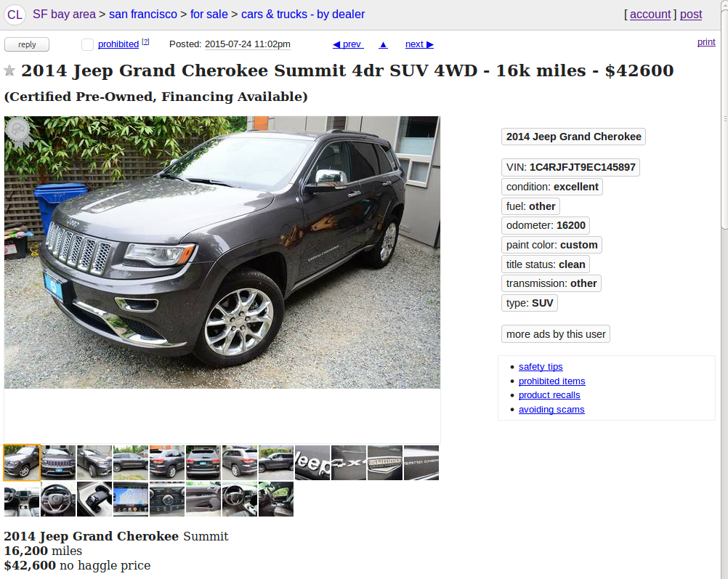
Task: Go to next listing with next arrow
Action: (x=419, y=44)
